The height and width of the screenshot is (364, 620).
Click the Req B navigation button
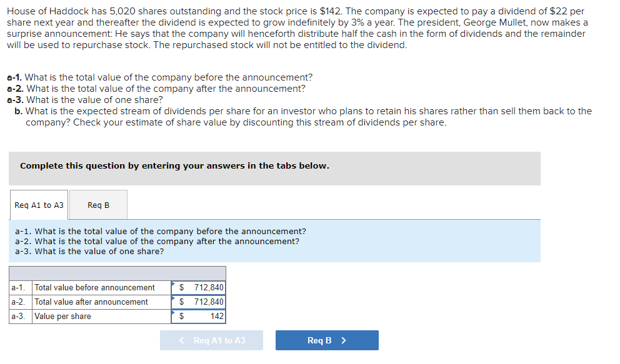(x=326, y=340)
